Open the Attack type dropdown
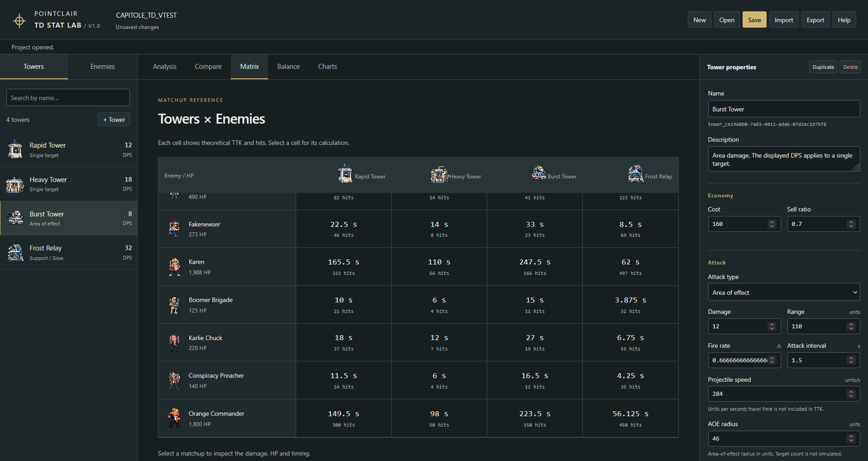This screenshot has height=461, width=868. [783, 292]
